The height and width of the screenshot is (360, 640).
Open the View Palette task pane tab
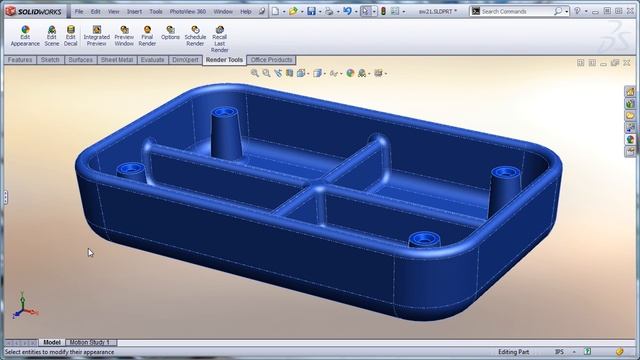pos(630,128)
